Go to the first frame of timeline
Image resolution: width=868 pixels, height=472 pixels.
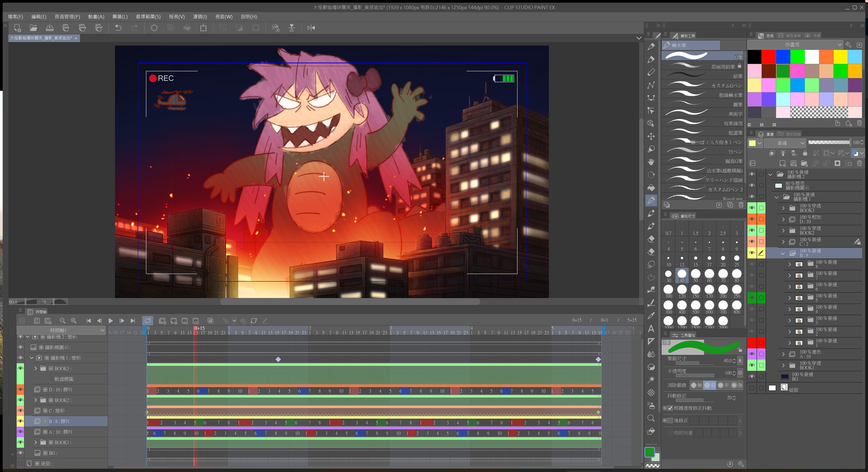pyautogui.click(x=89, y=321)
